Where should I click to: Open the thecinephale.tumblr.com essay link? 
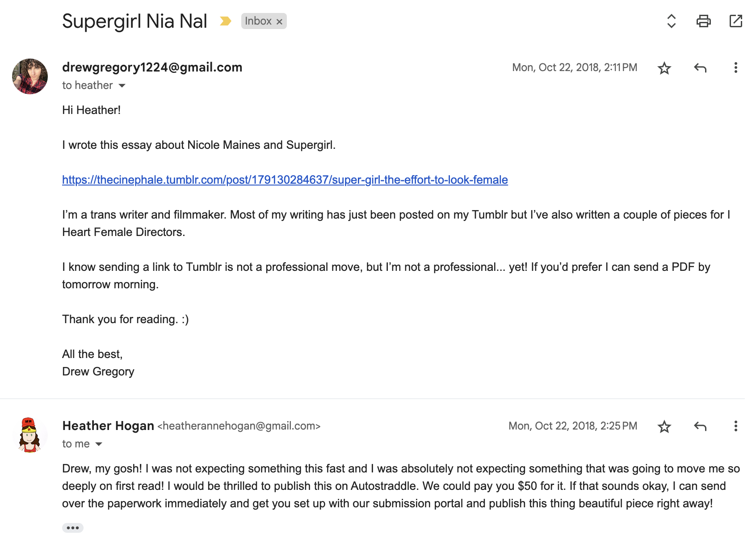(285, 180)
